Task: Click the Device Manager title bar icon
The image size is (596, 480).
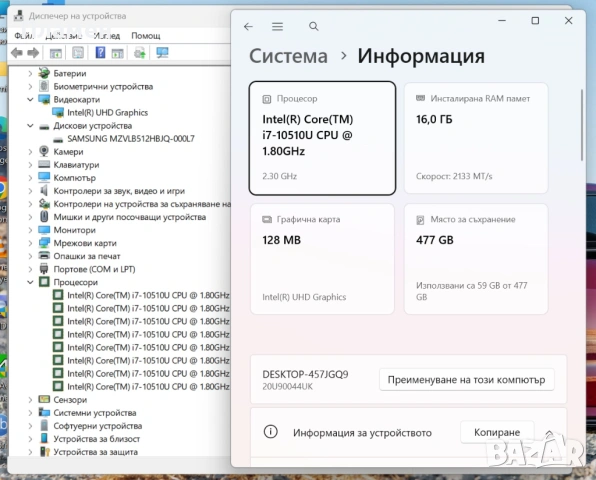Action: (x=19, y=16)
